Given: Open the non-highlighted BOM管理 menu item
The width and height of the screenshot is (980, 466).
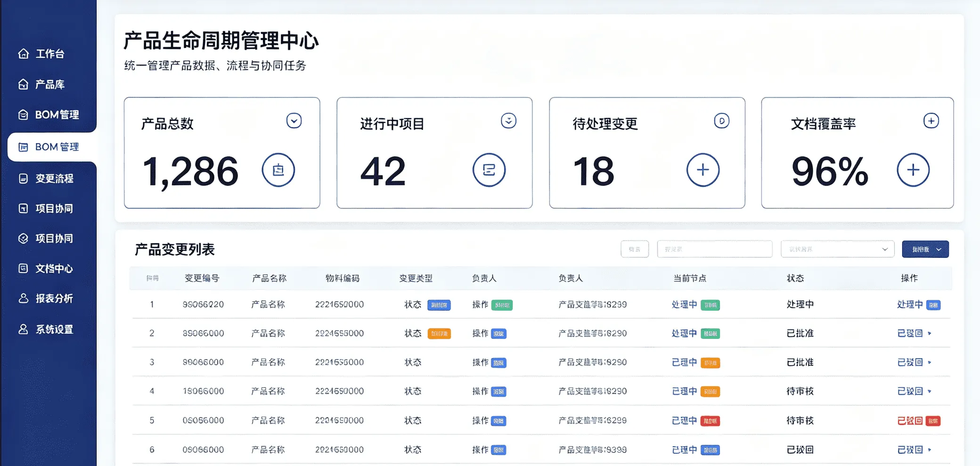Looking at the screenshot, I should pyautogui.click(x=49, y=114).
